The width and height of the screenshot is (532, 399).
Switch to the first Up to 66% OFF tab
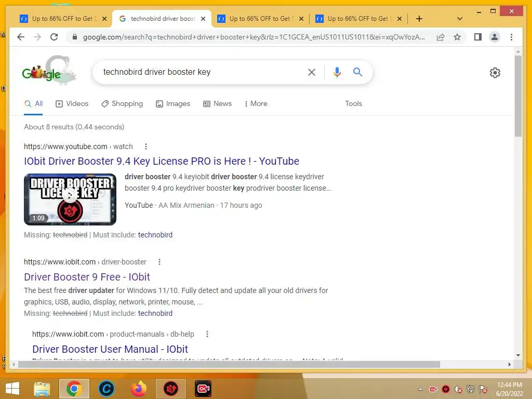[59, 19]
